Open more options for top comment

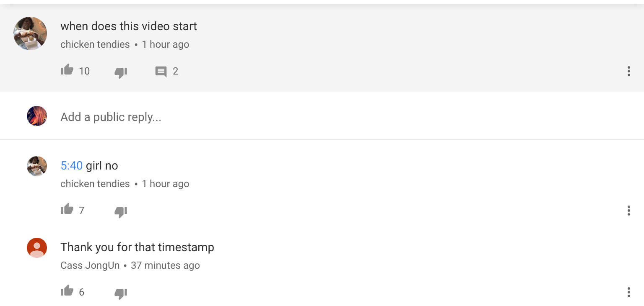coord(628,71)
